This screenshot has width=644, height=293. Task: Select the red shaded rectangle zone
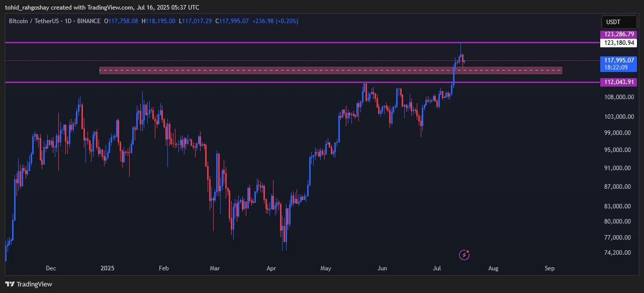point(331,70)
